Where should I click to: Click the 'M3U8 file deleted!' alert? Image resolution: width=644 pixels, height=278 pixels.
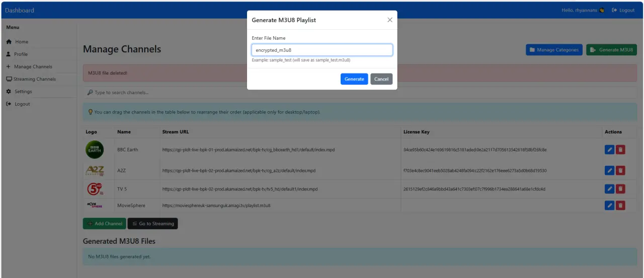click(x=360, y=73)
